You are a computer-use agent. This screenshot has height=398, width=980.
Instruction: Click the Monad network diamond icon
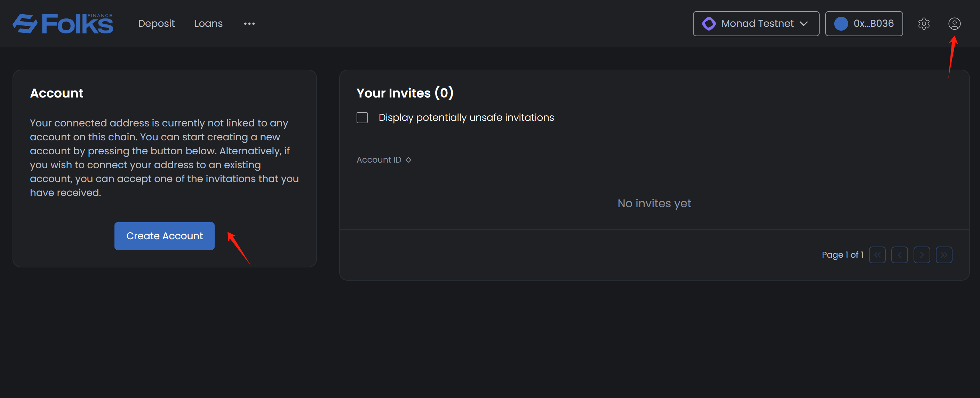[708, 24]
